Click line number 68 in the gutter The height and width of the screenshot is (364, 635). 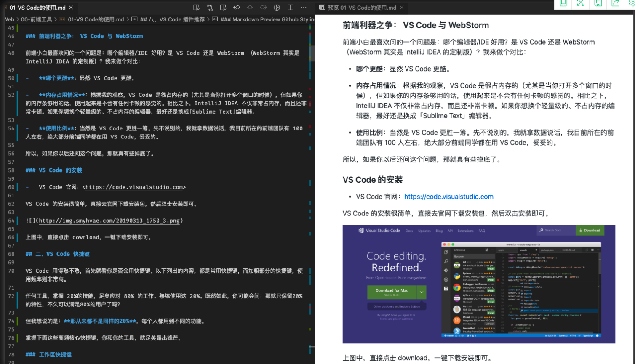click(11, 254)
